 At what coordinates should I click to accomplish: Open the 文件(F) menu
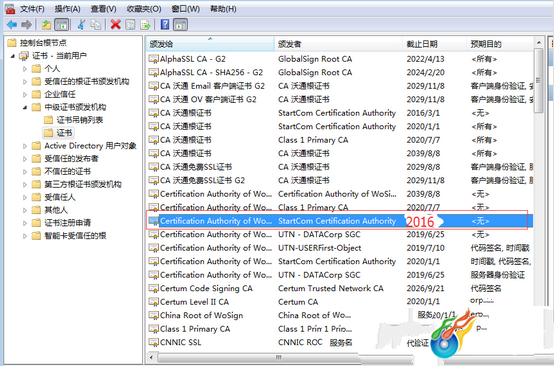point(32,9)
